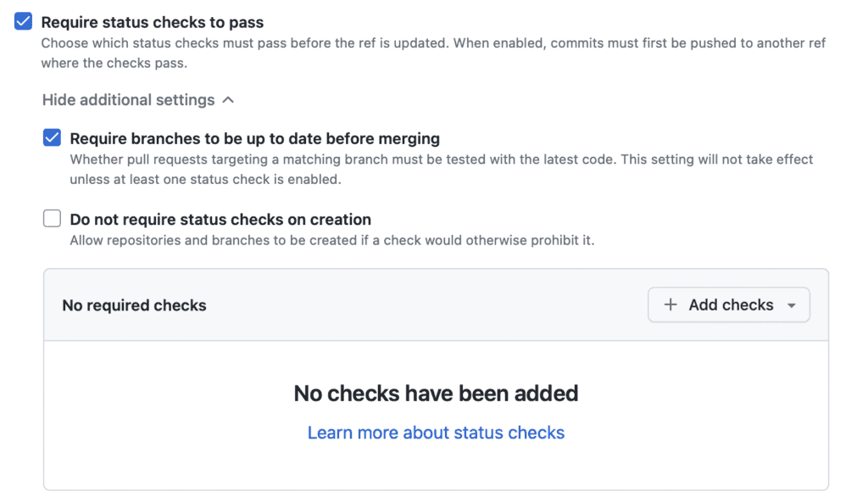Click the upward chevron next to Hide additional settings
Viewport: 868px width, 503px height.
point(227,99)
